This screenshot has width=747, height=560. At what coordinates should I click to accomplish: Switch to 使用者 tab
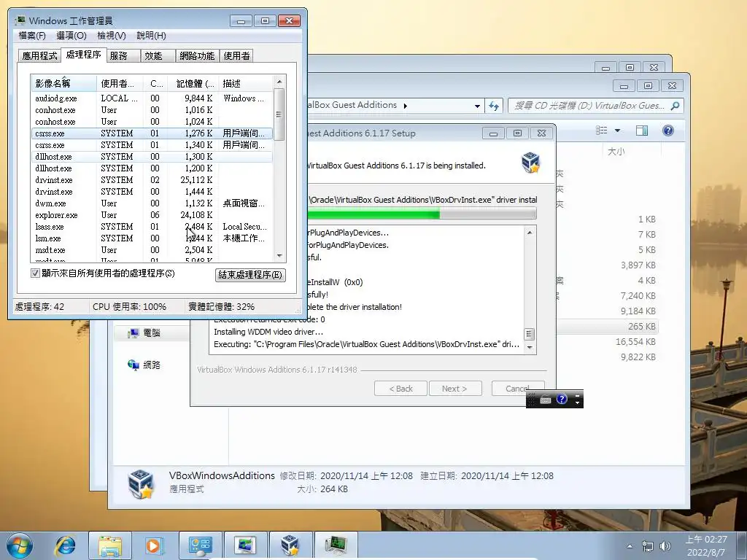pos(236,55)
